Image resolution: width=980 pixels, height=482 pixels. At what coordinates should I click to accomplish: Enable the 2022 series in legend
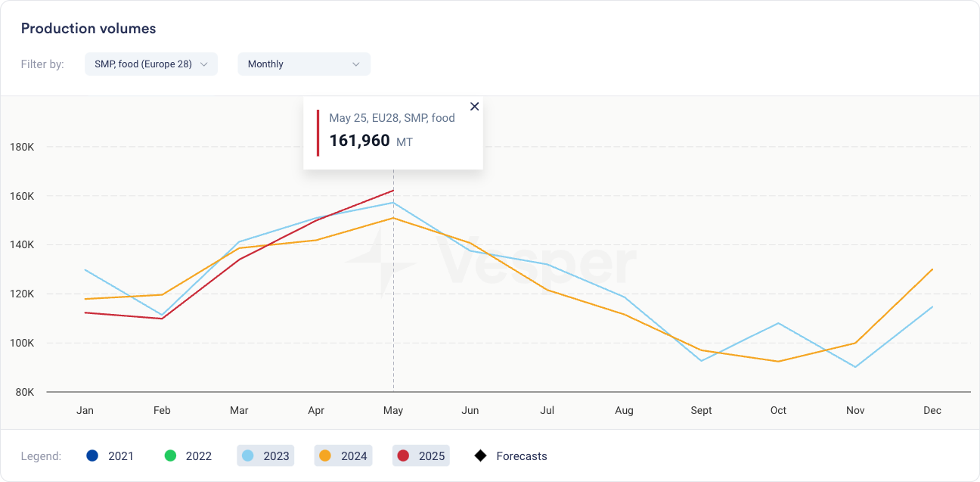point(188,456)
